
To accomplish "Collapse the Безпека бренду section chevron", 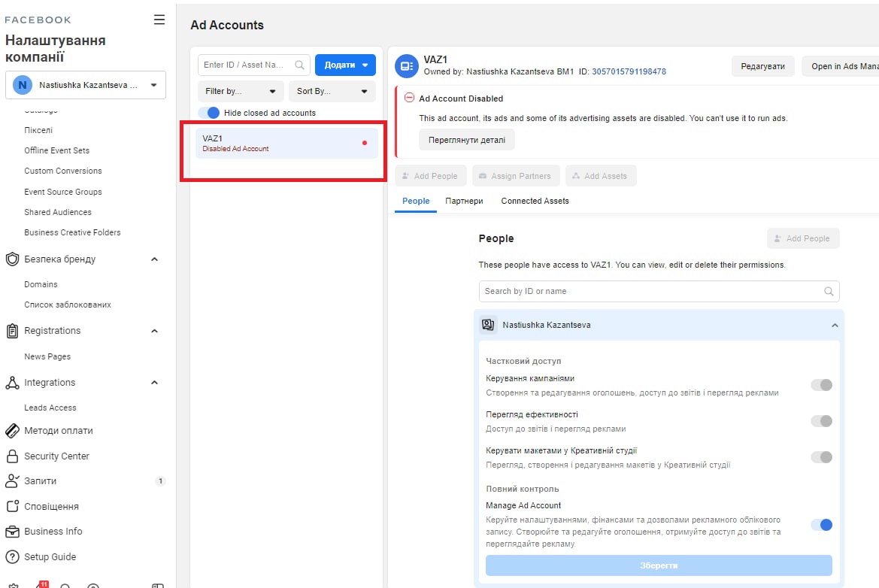I will [x=155, y=259].
